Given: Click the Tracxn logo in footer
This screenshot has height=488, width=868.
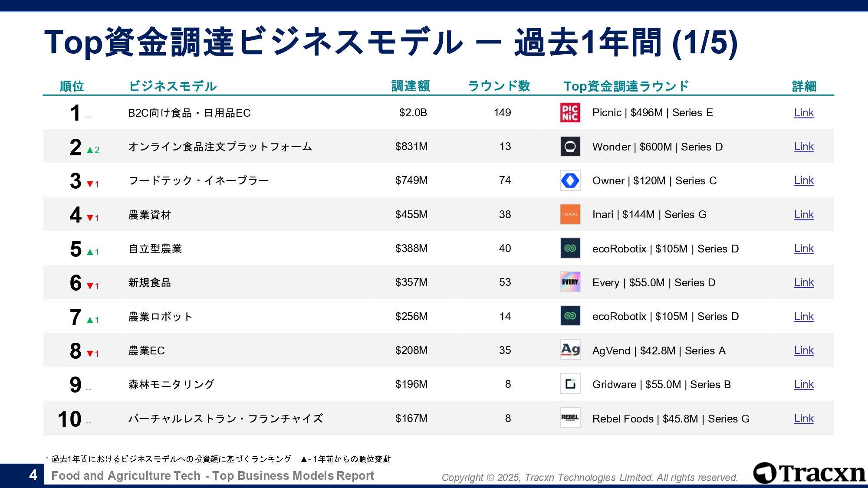Looking at the screenshot, I should click(809, 473).
